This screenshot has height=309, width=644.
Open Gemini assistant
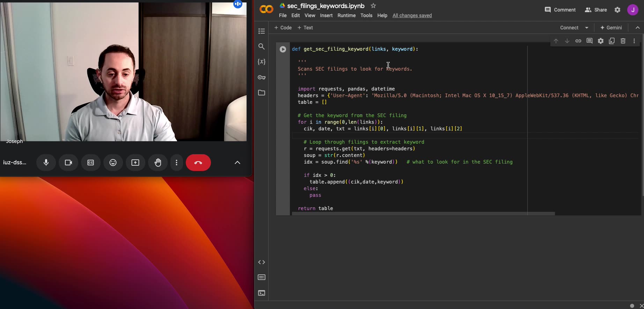[611, 28]
